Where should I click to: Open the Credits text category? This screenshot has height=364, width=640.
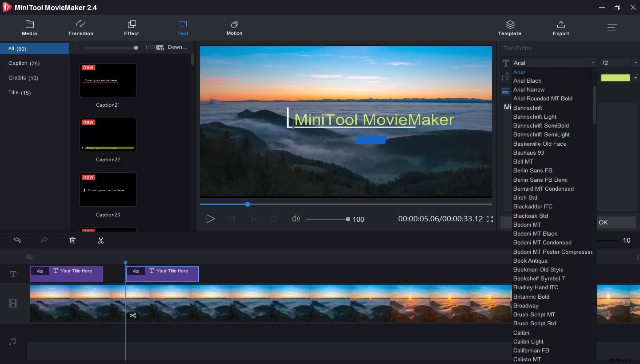[23, 78]
